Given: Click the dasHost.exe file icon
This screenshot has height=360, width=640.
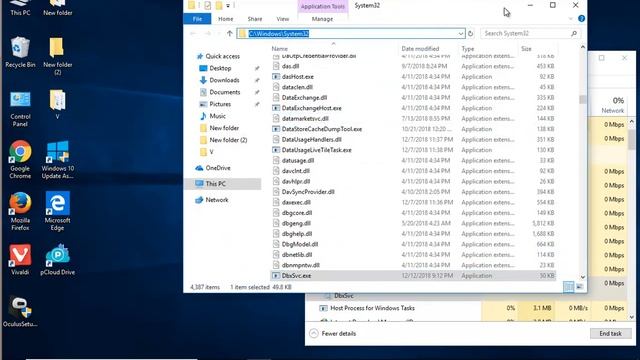Looking at the screenshot, I should click(276, 77).
